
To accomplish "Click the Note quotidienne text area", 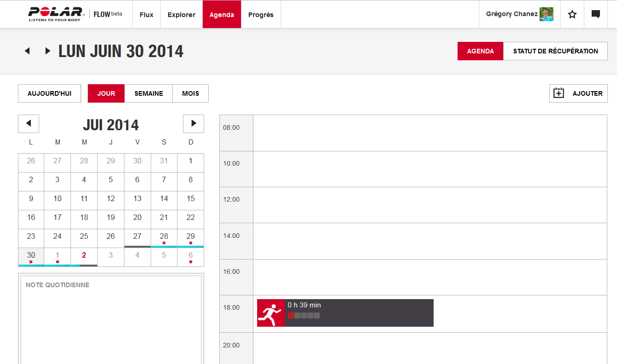I will [111, 322].
